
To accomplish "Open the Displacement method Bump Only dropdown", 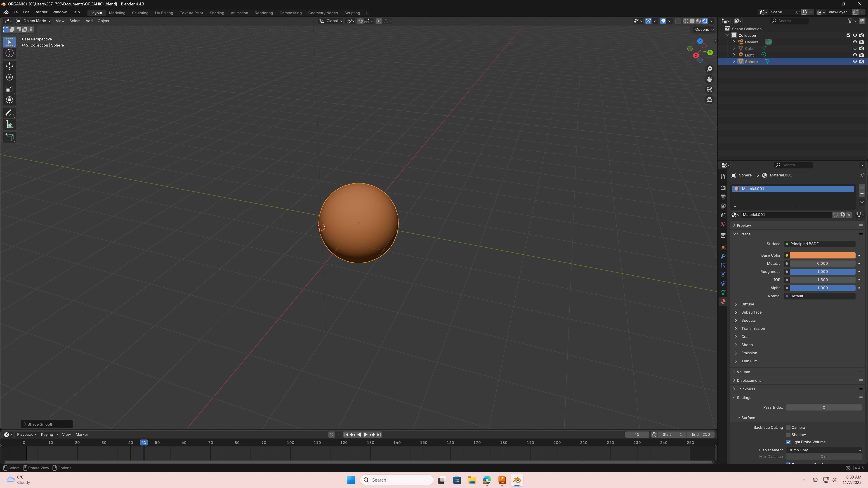I will coord(824,450).
